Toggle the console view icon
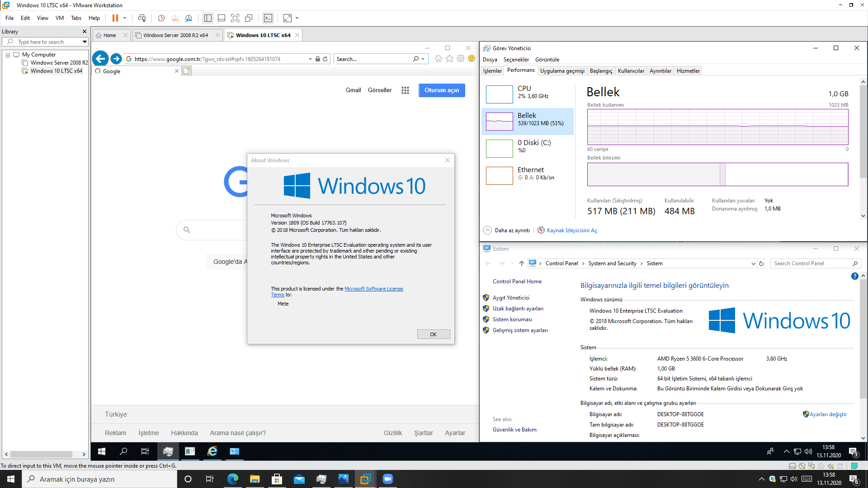This screenshot has width=868, height=488. (x=268, y=18)
